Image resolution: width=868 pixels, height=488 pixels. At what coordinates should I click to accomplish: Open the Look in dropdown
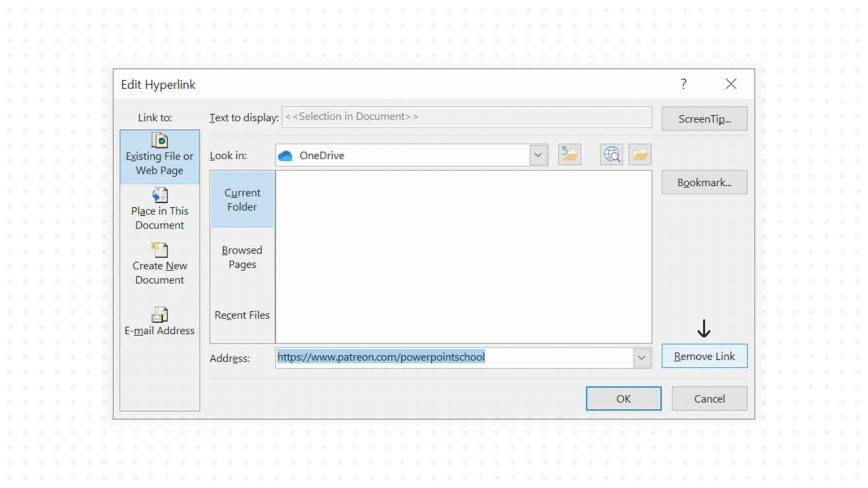point(538,155)
